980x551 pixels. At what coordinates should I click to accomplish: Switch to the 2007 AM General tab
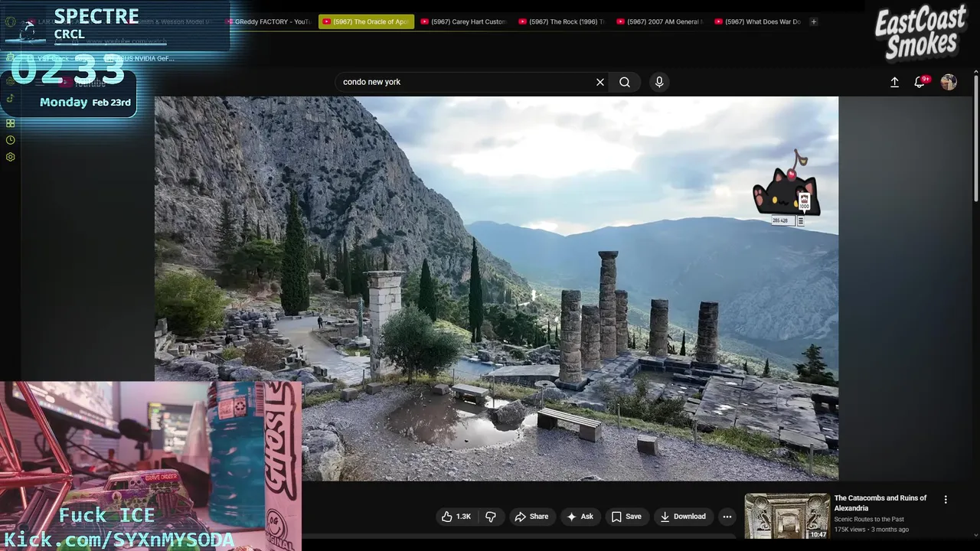pyautogui.click(x=660, y=21)
